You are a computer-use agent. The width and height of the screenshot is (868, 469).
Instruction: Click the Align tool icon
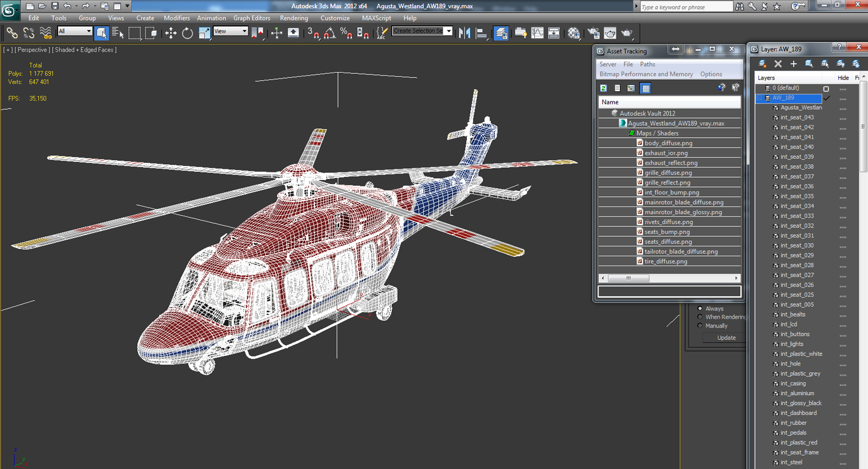482,33
